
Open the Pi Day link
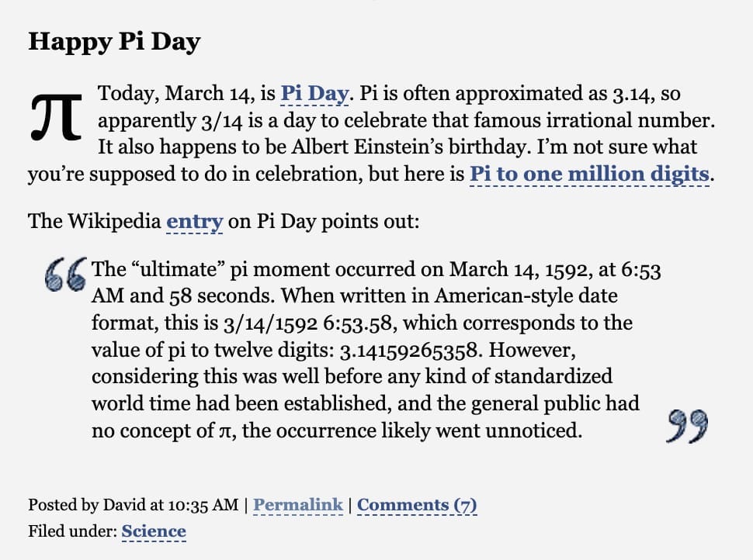(x=314, y=94)
